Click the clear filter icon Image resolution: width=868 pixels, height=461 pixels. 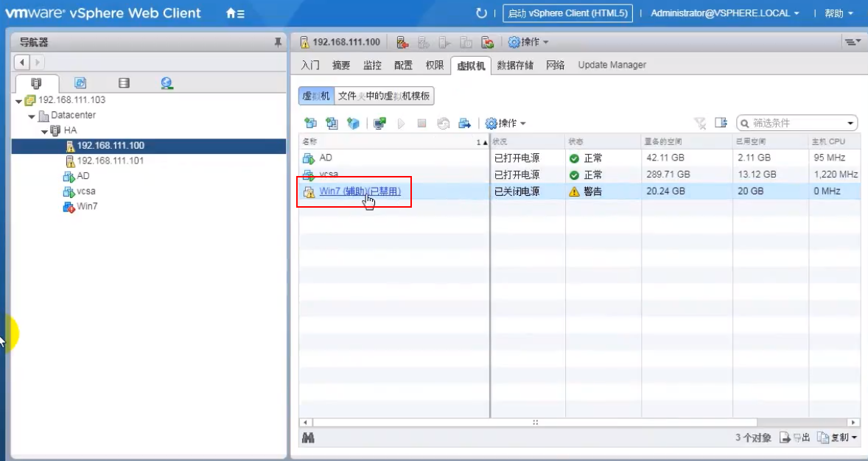(x=700, y=123)
